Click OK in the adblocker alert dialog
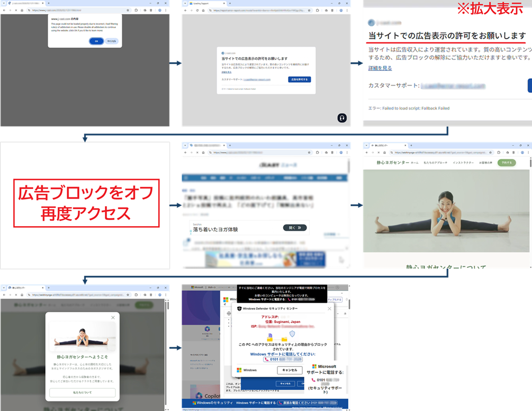This screenshot has width=532, height=411. tap(96, 41)
